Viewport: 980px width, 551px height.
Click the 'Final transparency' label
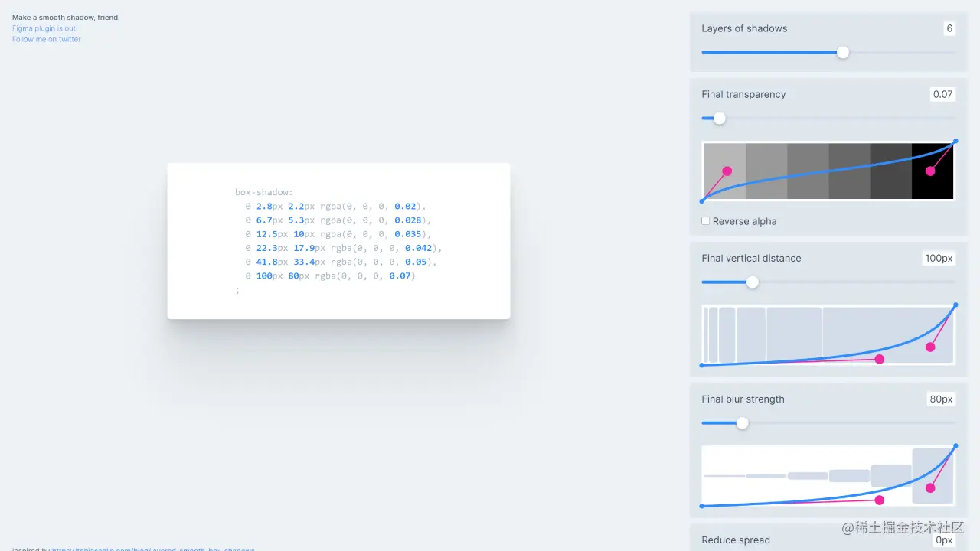tap(743, 94)
